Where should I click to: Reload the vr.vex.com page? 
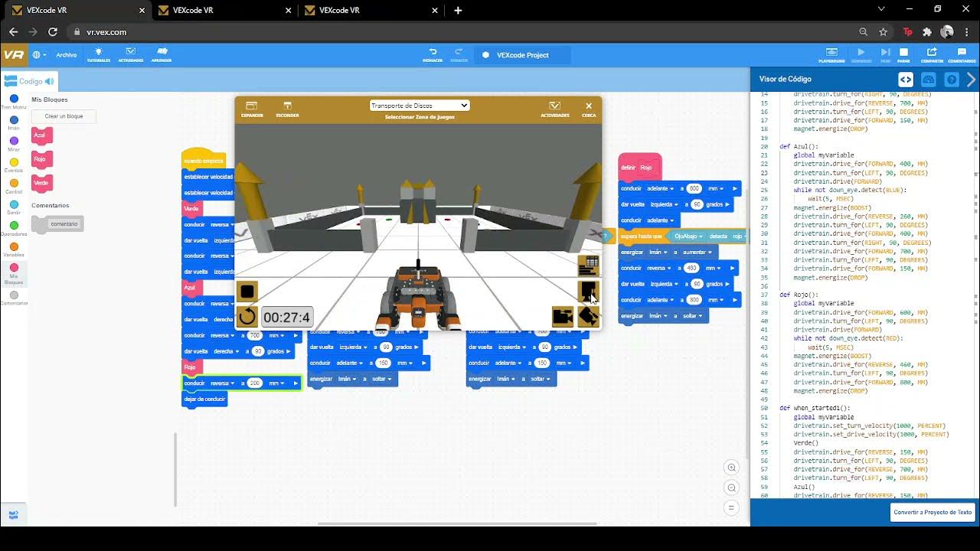click(x=52, y=32)
